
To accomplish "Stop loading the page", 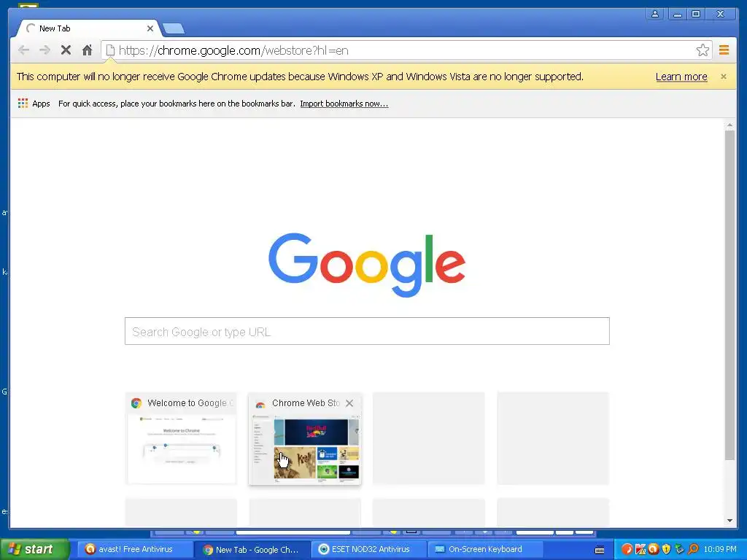I will click(x=66, y=50).
